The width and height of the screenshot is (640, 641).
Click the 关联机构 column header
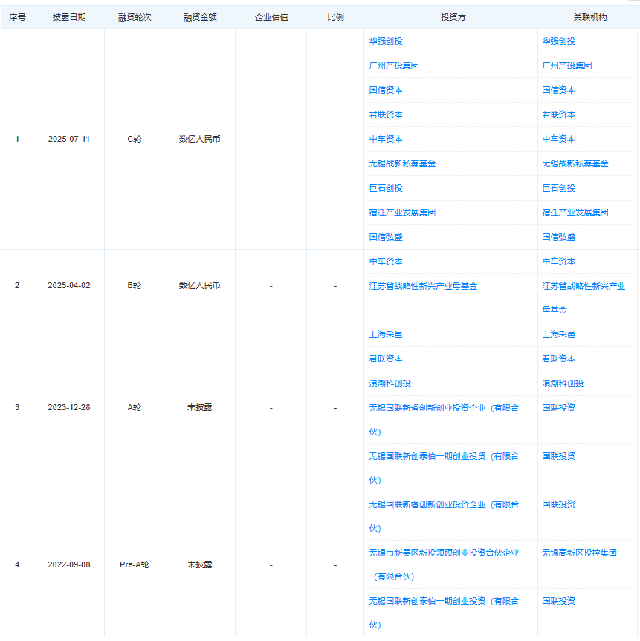pyautogui.click(x=590, y=17)
